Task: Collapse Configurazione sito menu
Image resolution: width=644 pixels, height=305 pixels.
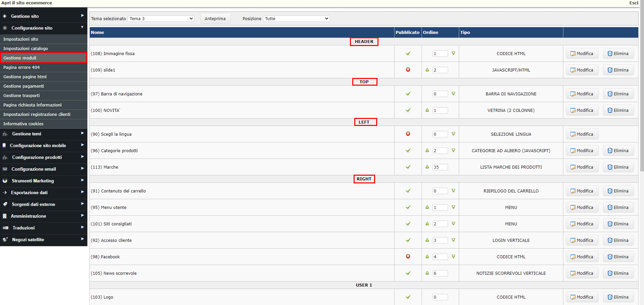Action: coord(44,28)
